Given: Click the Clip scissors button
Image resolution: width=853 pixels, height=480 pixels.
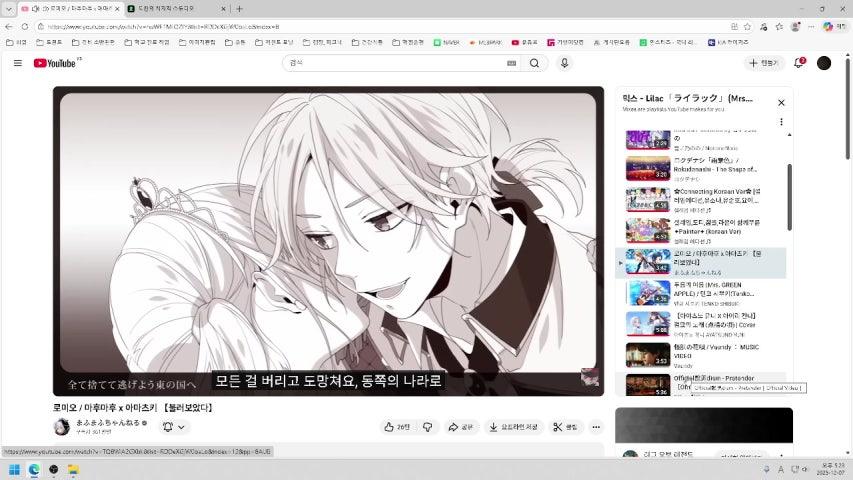Looking at the screenshot, I should tap(565, 427).
